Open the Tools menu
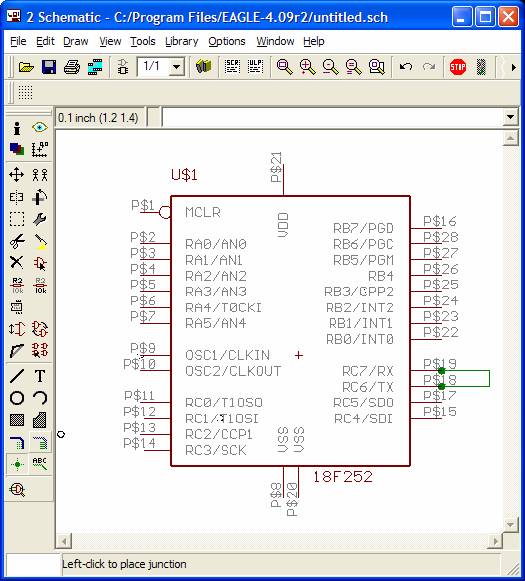 pos(143,41)
